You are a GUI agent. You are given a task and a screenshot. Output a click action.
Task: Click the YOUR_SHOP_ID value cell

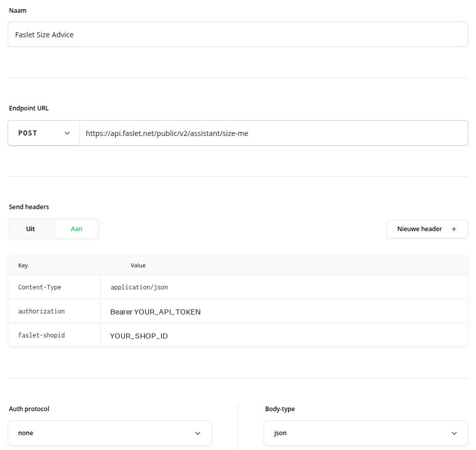tap(284, 335)
